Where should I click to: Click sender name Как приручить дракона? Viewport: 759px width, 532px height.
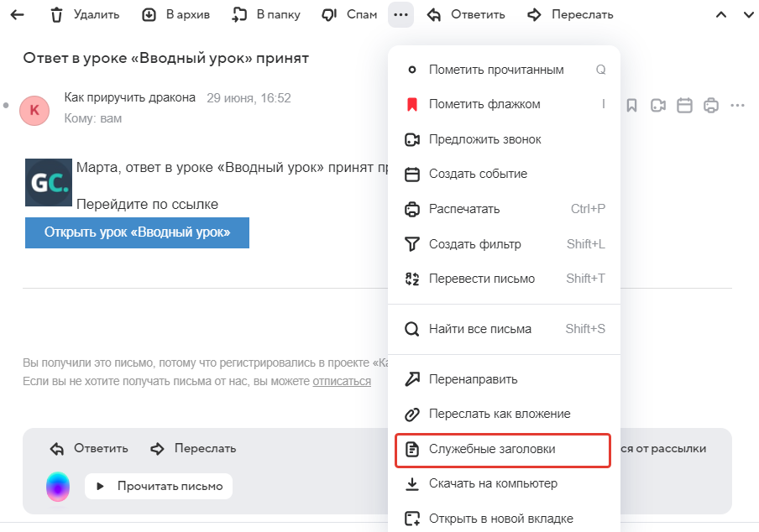[130, 97]
